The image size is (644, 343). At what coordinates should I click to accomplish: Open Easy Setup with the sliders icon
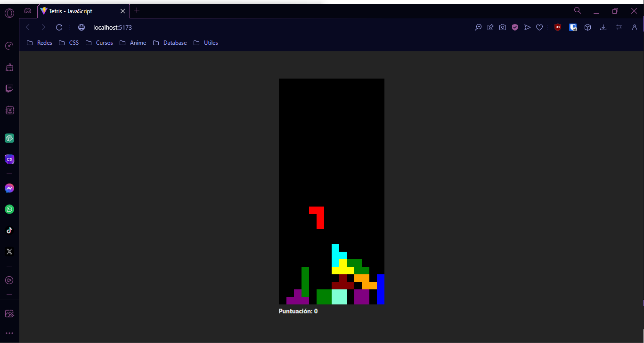point(619,27)
